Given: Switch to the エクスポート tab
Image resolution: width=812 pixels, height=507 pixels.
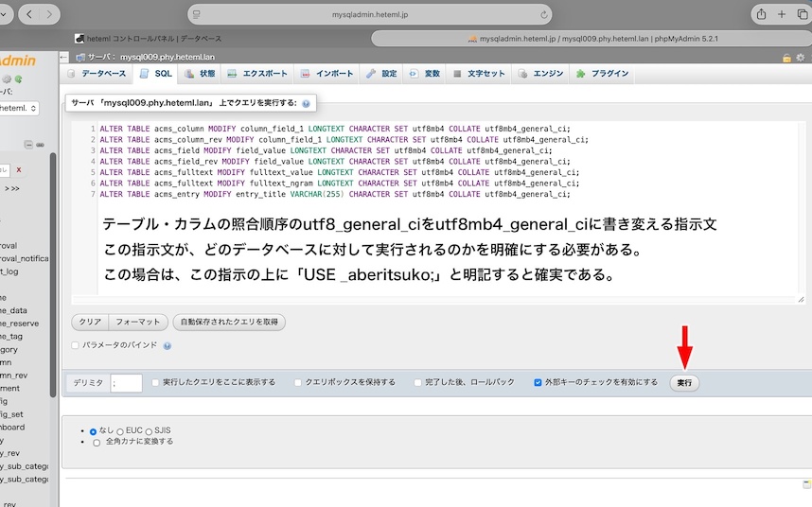Looking at the screenshot, I should coord(257,74).
